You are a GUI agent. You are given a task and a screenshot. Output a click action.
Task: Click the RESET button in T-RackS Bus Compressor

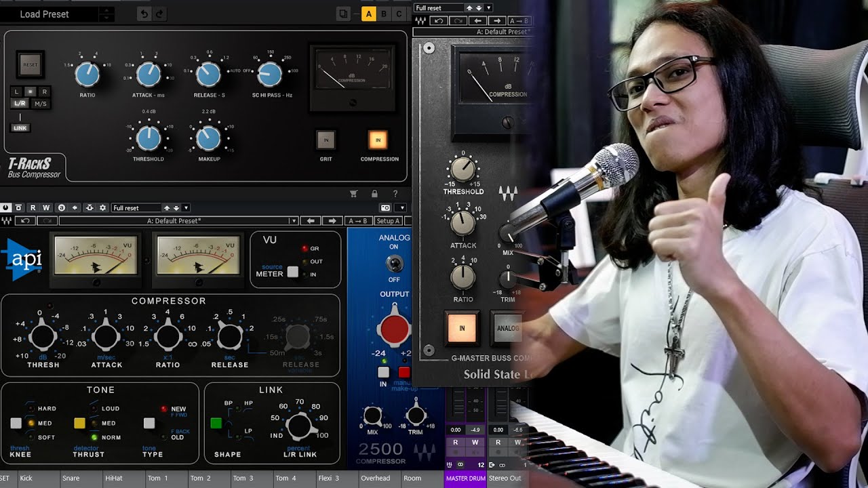[x=31, y=64]
